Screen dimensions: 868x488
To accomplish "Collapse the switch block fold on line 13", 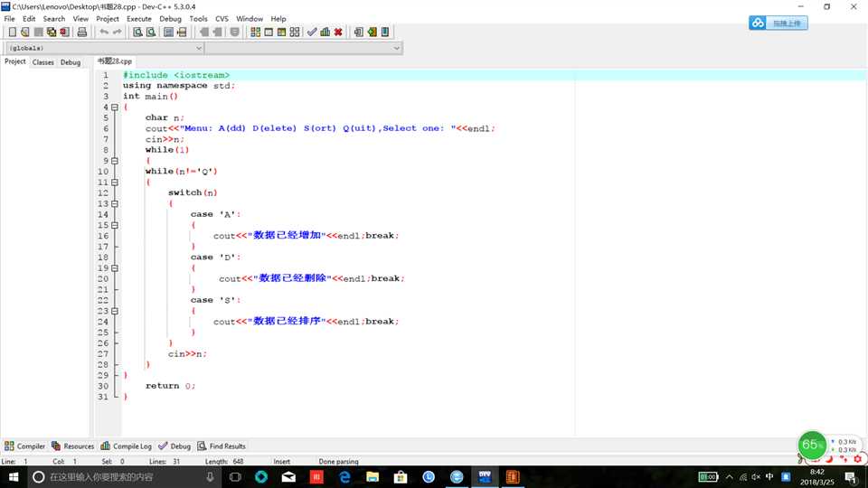I will tap(115, 203).
